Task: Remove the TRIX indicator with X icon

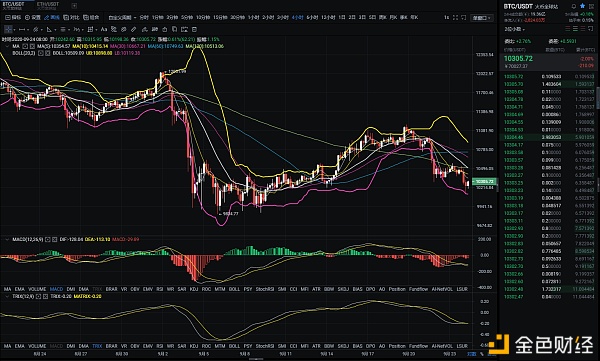Action: coord(46,296)
